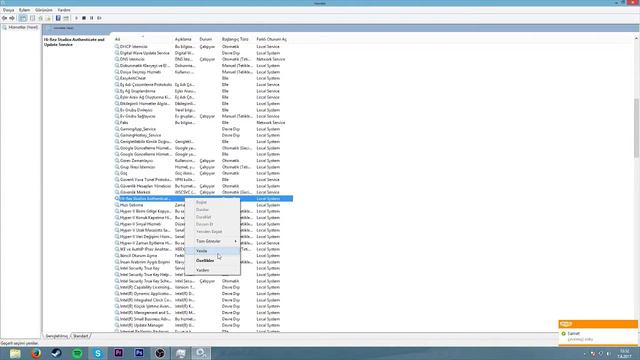Click the Pause Service toolbar icon
The width and height of the screenshot is (640, 360).
coord(91,18)
